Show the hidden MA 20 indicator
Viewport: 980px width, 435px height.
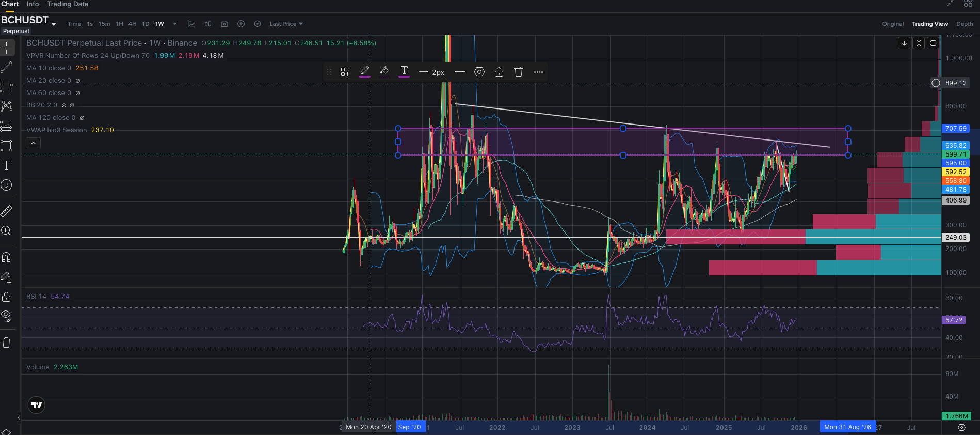coord(78,81)
